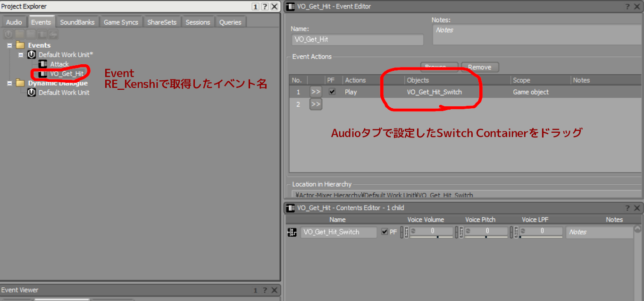Switch to the SoundBanks tab

coord(77,22)
